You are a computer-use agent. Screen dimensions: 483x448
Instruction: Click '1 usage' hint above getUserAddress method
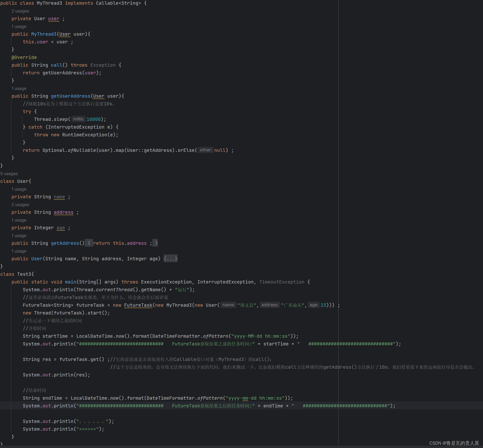click(x=19, y=88)
